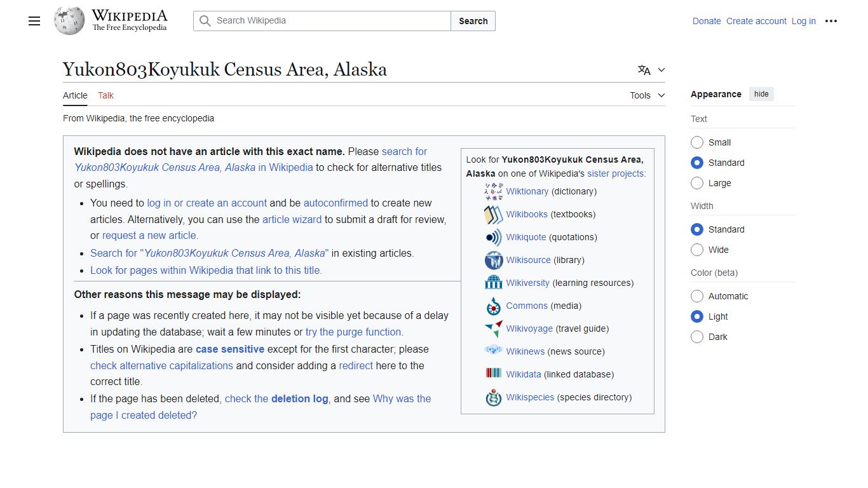Open the Wikivoyage text link
Image resolution: width=868 pixels, height=488 pixels.
pos(530,329)
